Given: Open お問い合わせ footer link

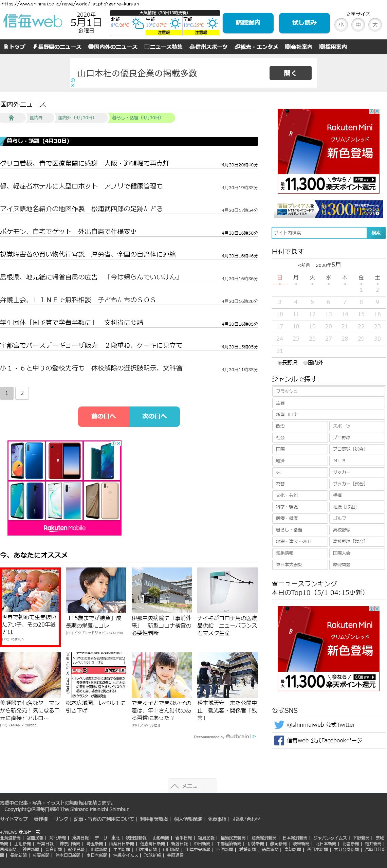Looking at the screenshot, I should tap(246, 819).
